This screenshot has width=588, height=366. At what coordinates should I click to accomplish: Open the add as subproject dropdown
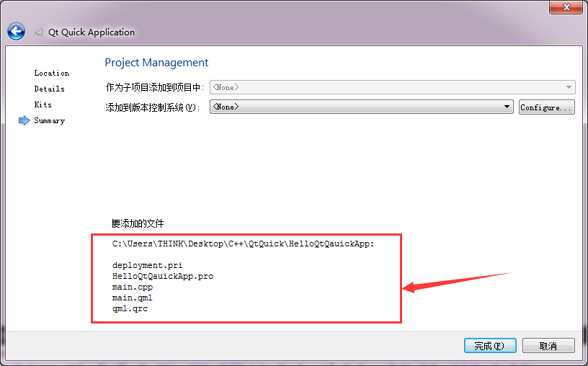(x=392, y=87)
